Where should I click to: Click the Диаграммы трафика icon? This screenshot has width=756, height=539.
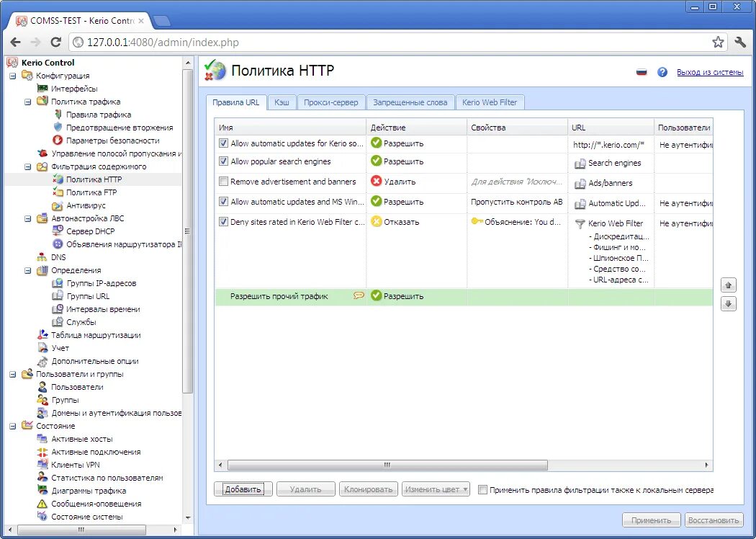[43, 491]
